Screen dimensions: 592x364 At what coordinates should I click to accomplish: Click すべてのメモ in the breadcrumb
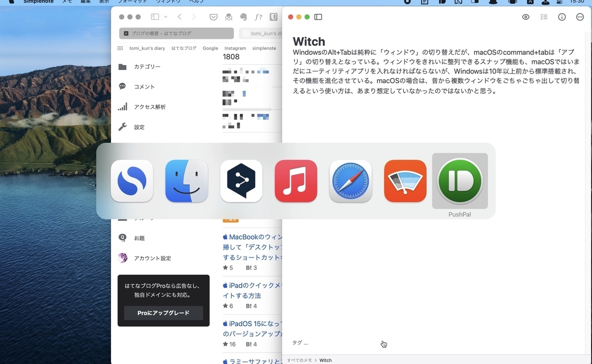(x=299, y=360)
